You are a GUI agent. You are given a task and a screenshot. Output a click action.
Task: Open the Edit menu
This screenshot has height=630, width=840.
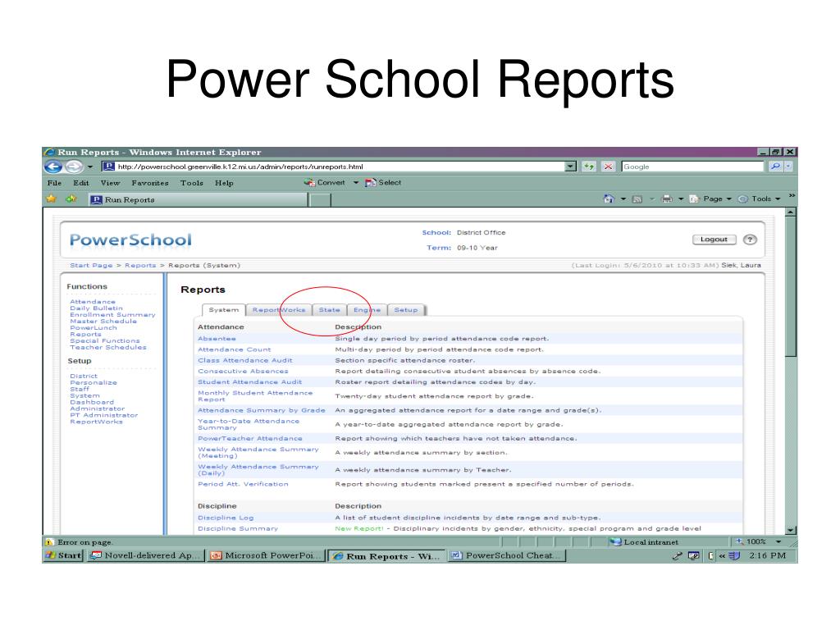click(81, 183)
